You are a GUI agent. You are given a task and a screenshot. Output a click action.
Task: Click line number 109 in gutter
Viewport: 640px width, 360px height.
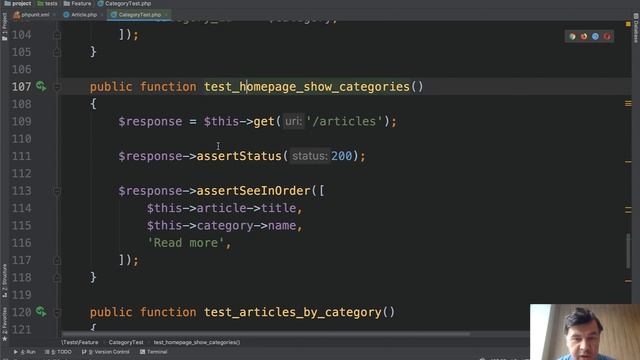tap(21, 122)
